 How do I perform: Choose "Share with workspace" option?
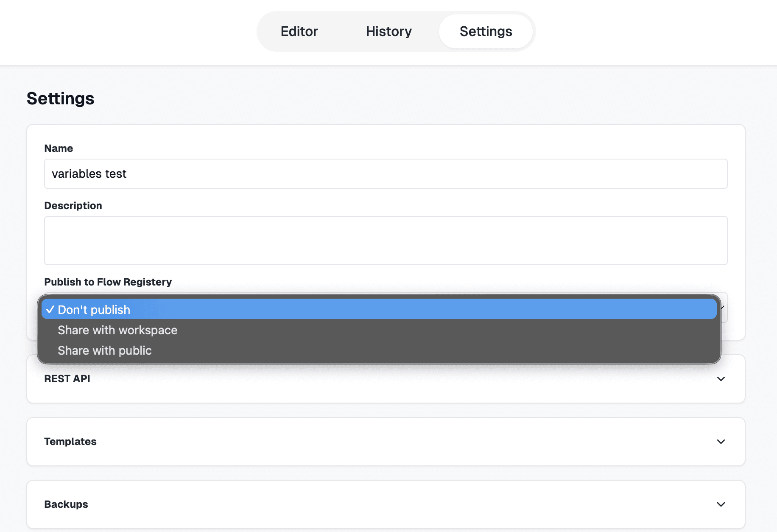117,330
